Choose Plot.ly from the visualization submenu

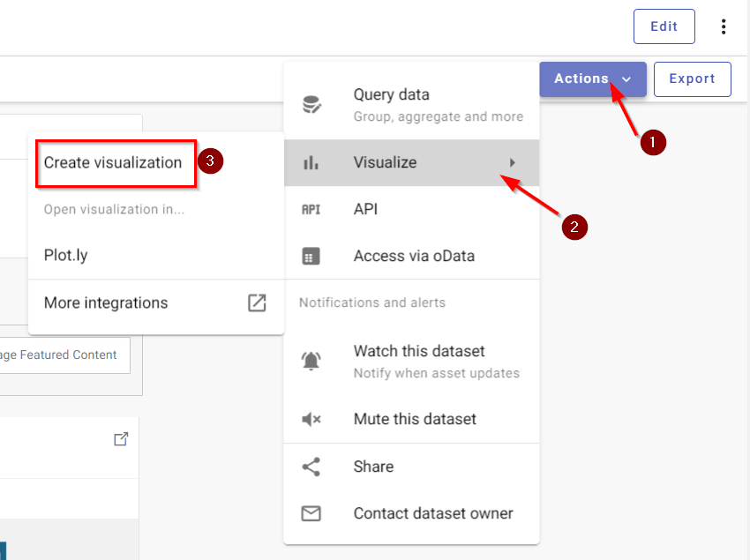click(66, 256)
